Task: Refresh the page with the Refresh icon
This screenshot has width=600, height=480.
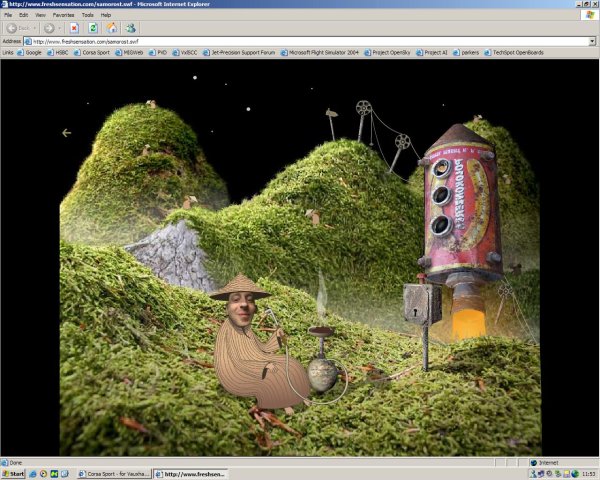Action: (x=93, y=28)
